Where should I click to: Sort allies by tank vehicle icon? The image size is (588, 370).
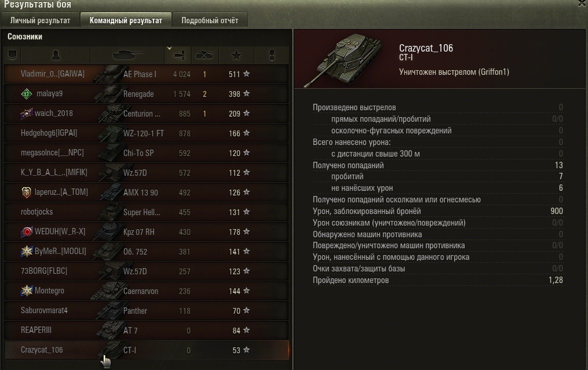[127, 56]
